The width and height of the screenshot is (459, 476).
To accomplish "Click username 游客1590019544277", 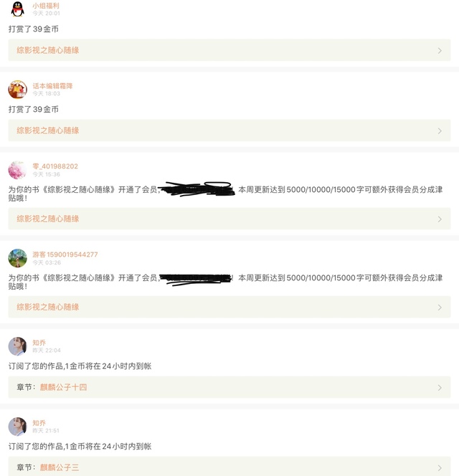I will (65, 254).
